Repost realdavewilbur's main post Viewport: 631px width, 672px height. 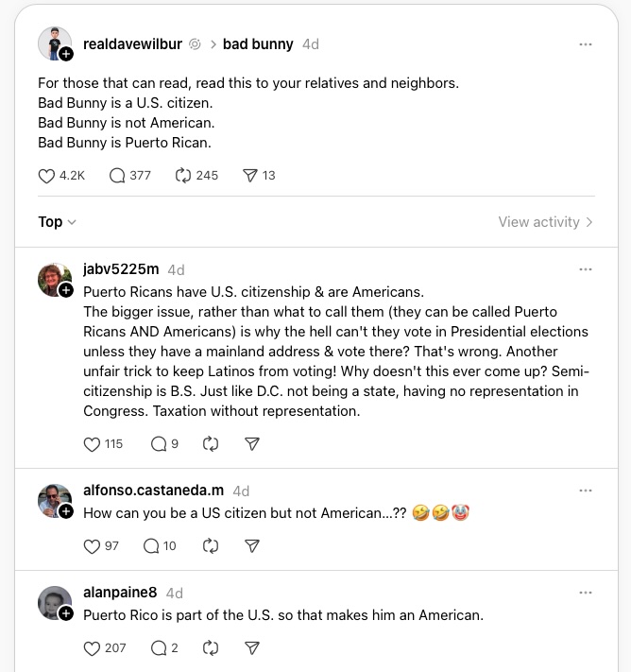184,176
